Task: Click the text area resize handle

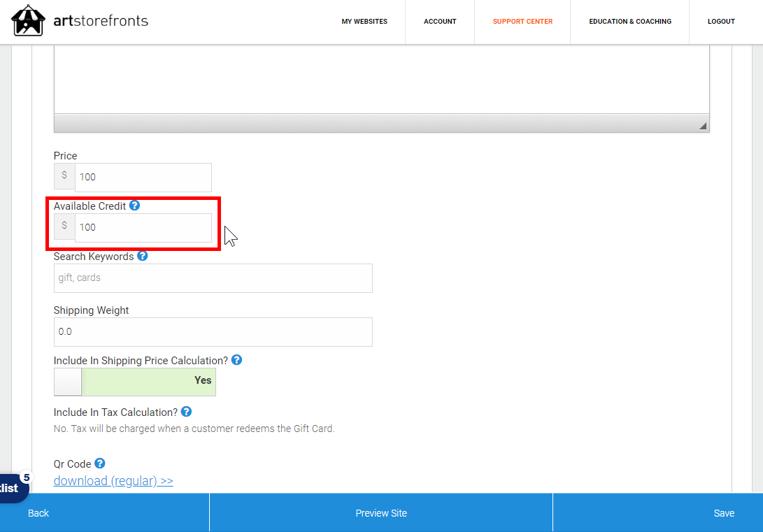Action: (703, 126)
